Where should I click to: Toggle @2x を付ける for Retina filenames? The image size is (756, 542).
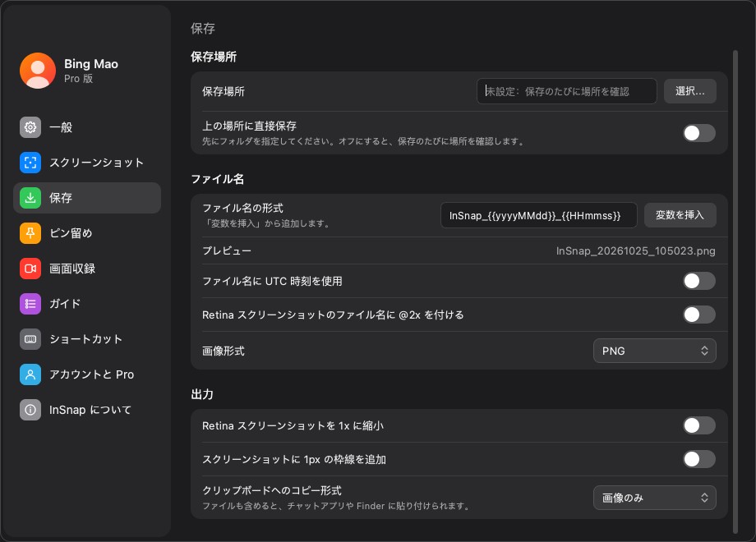click(698, 315)
